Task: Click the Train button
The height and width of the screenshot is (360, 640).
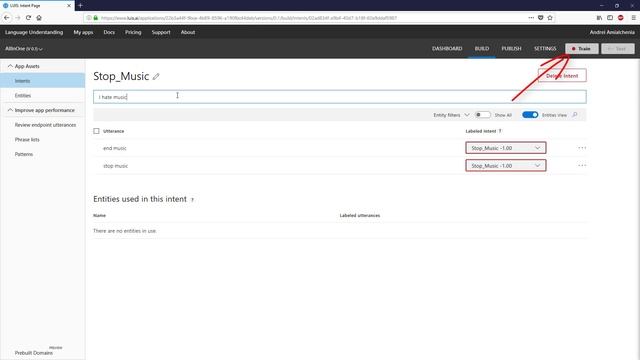Action: click(582, 49)
